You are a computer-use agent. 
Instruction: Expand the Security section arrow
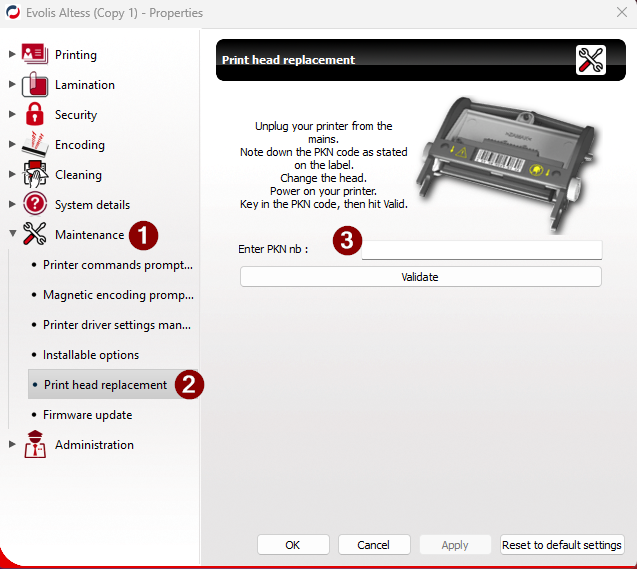click(x=12, y=114)
